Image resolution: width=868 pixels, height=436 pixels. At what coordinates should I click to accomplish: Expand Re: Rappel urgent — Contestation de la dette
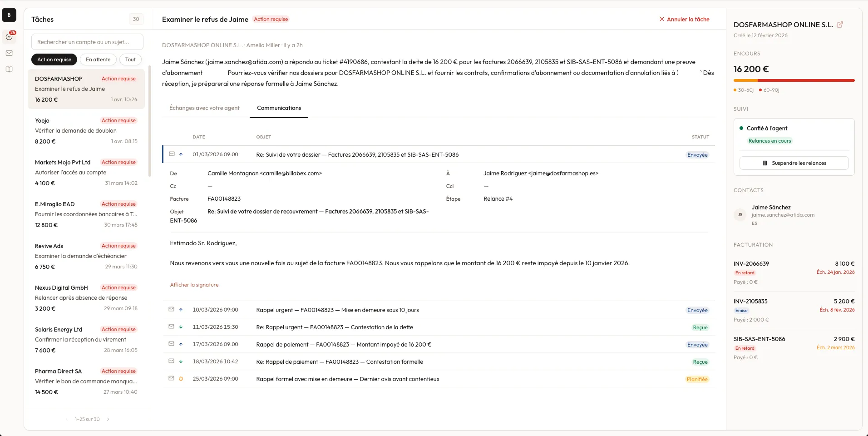tap(439, 327)
